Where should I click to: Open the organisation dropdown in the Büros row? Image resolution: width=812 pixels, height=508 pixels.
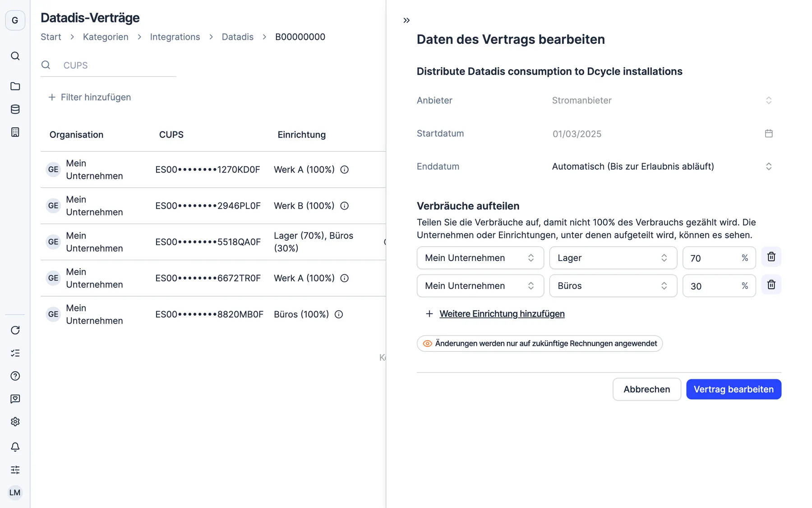click(x=480, y=286)
